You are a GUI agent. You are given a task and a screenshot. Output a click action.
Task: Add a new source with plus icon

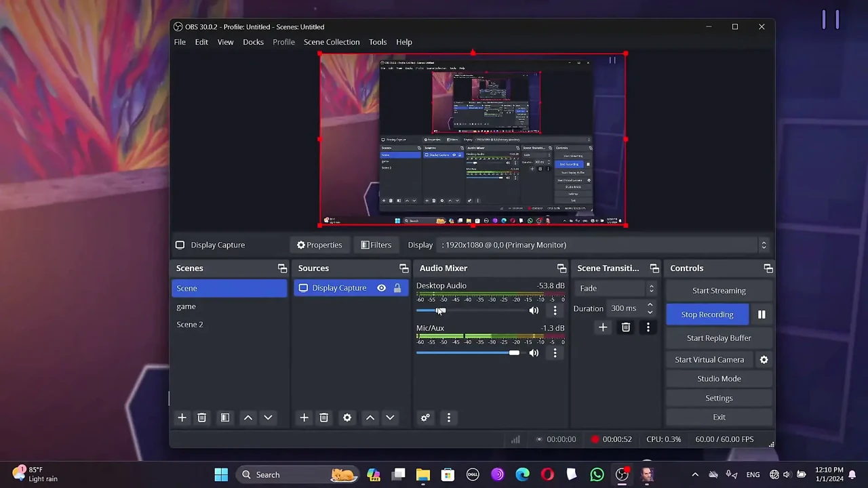(304, 418)
